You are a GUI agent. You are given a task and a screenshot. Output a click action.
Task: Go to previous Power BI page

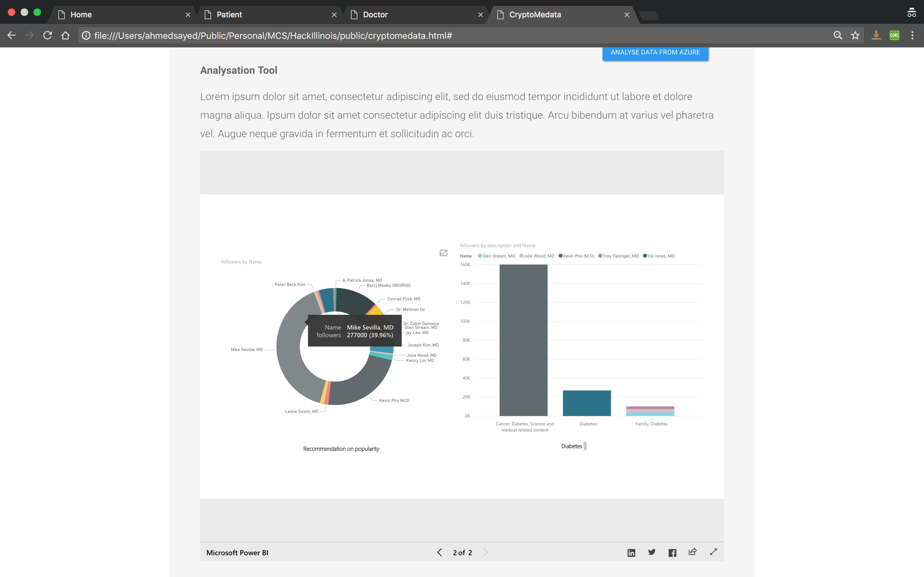pos(440,553)
